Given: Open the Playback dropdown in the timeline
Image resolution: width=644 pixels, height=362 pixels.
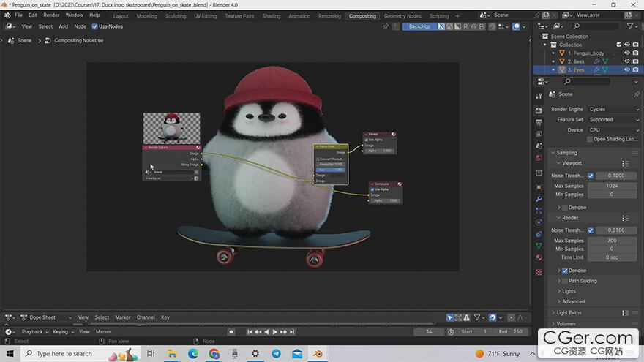Looking at the screenshot, I should [35, 331].
